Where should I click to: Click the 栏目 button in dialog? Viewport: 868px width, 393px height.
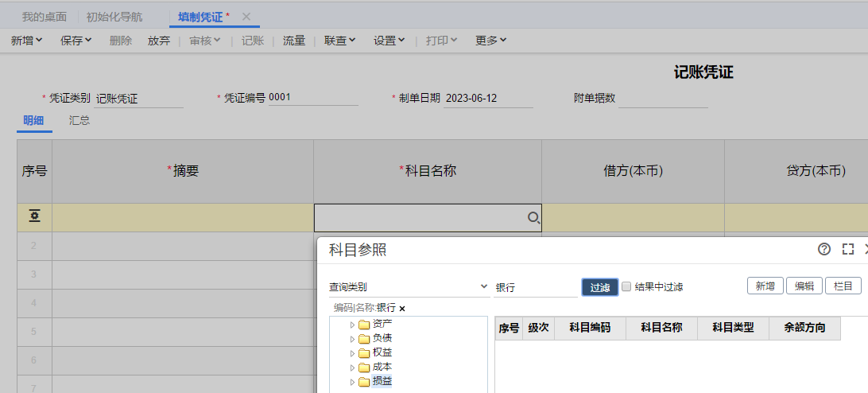tap(843, 286)
